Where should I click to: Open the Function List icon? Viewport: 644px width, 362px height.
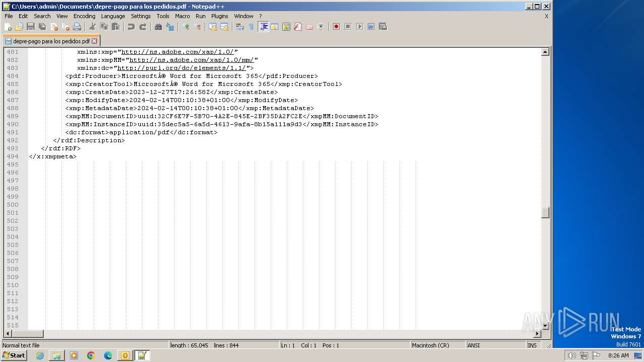(x=298, y=27)
